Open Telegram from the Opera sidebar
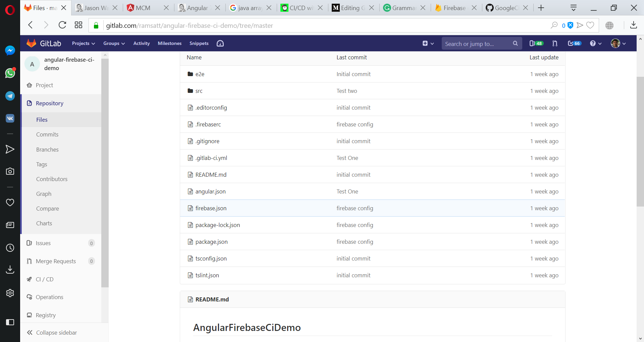The height and width of the screenshot is (342, 644). [x=10, y=96]
